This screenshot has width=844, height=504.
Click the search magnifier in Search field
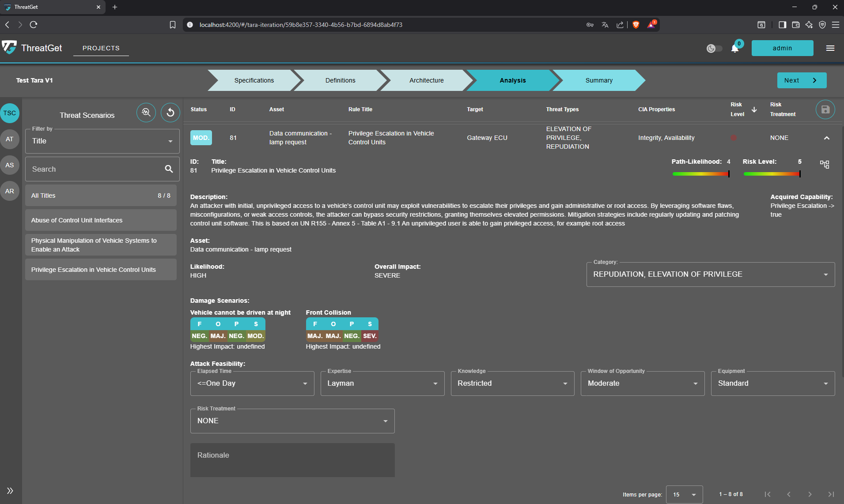[169, 169]
